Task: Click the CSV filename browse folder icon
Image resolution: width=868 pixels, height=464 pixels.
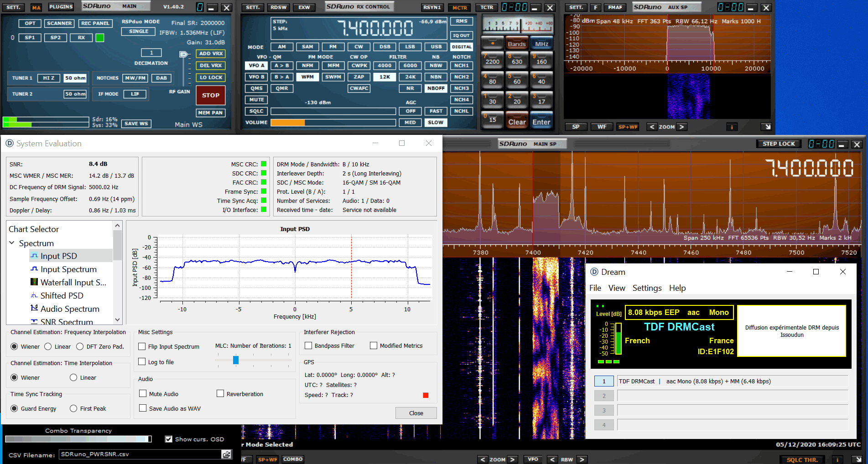Action: [x=226, y=454]
